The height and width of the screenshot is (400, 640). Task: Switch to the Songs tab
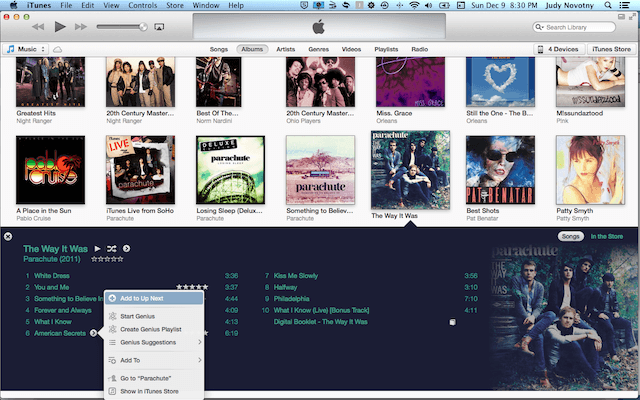pyautogui.click(x=219, y=49)
